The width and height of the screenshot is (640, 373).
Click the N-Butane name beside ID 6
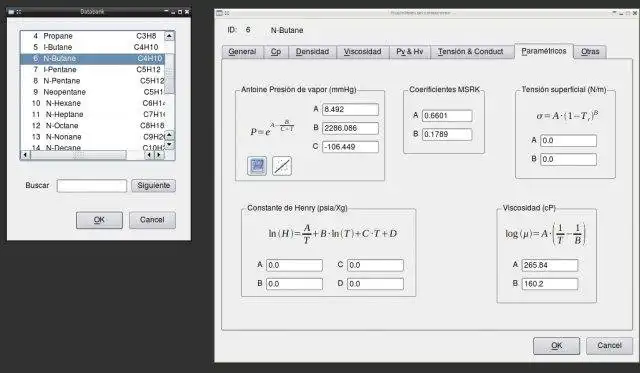(x=287, y=30)
